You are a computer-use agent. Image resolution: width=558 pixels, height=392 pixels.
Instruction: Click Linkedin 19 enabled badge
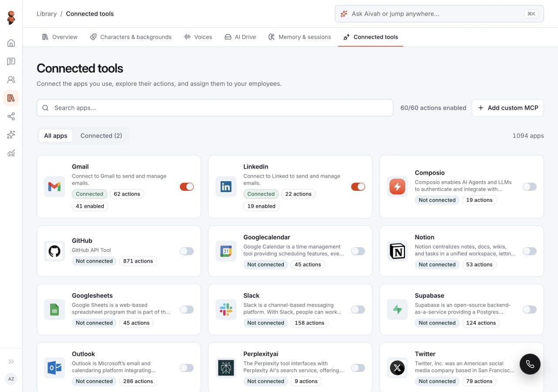[x=261, y=206]
